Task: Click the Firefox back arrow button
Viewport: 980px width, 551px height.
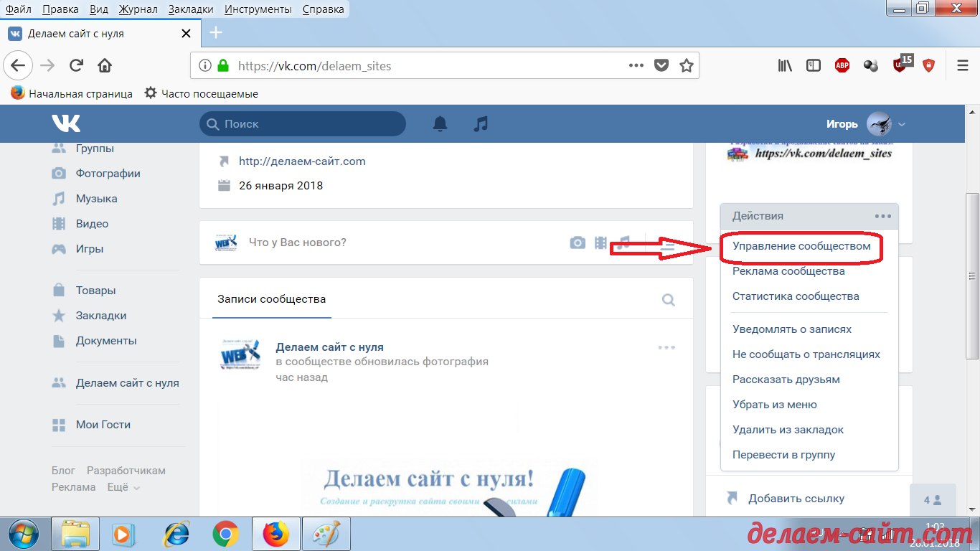Action: (17, 66)
